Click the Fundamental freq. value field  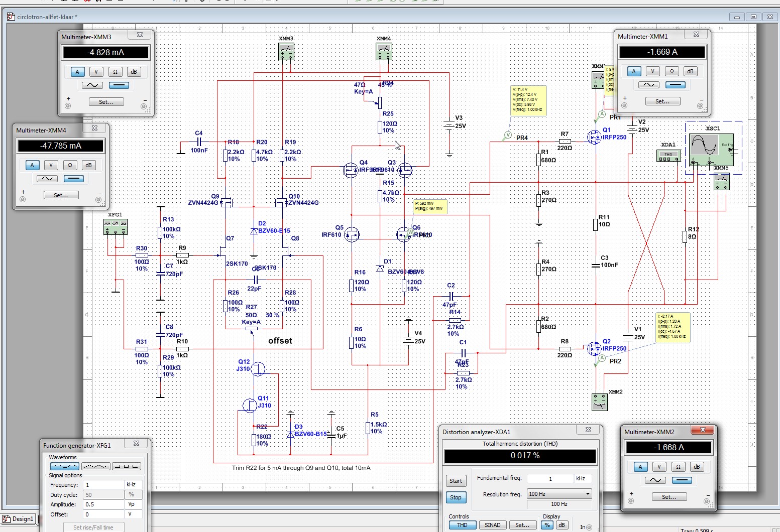coord(550,478)
